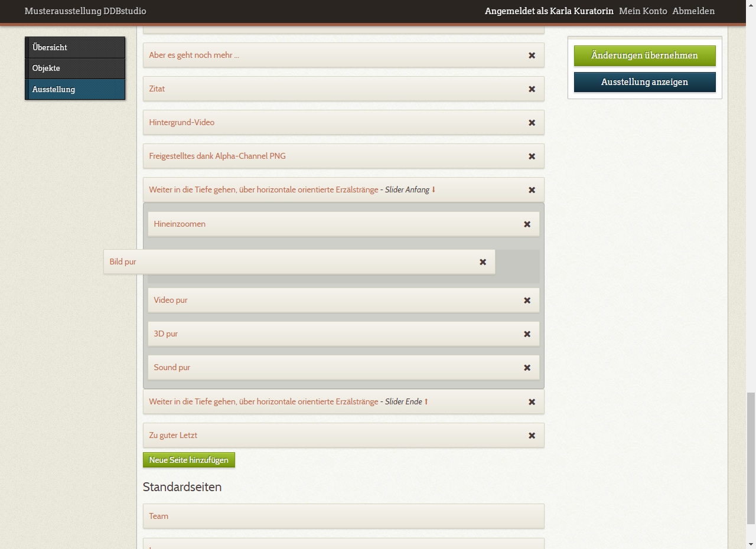Remove the Hineinzoomen page
This screenshot has width=756, height=549.
click(527, 224)
